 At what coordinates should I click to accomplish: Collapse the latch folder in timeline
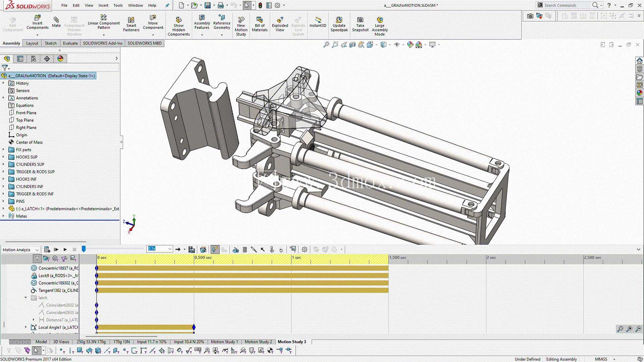(x=25, y=298)
